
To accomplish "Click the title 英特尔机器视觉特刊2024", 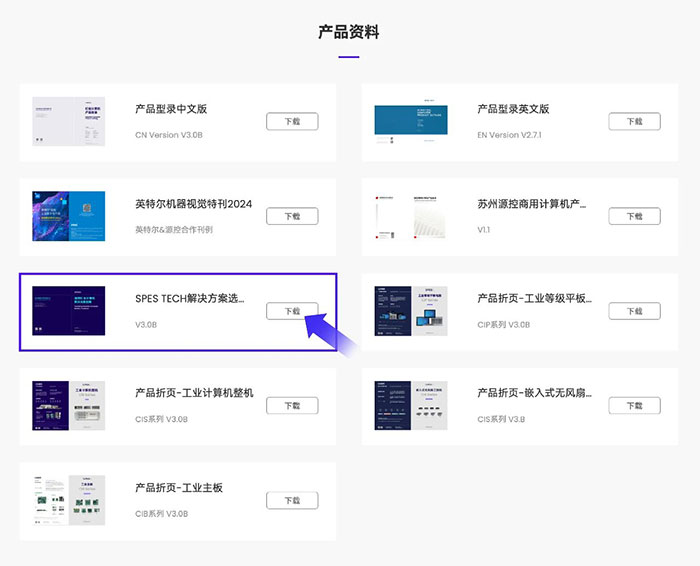I will pyautogui.click(x=193, y=204).
